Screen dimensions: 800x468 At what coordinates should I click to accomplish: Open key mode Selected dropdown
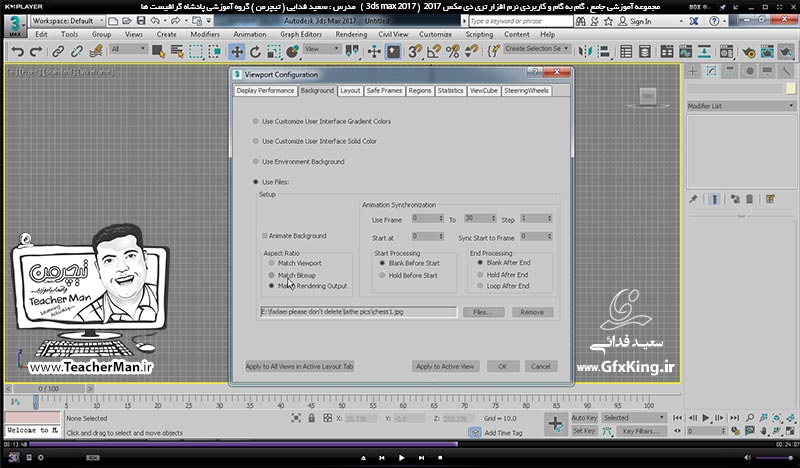tap(634, 418)
